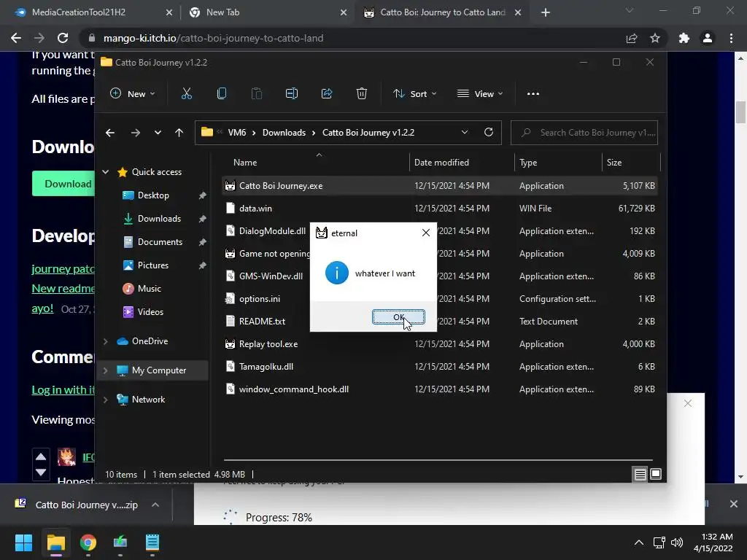Open the New readme devlog link

[63, 289]
